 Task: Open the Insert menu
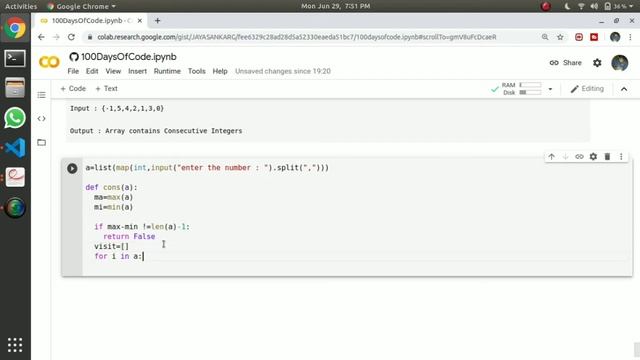(138, 71)
